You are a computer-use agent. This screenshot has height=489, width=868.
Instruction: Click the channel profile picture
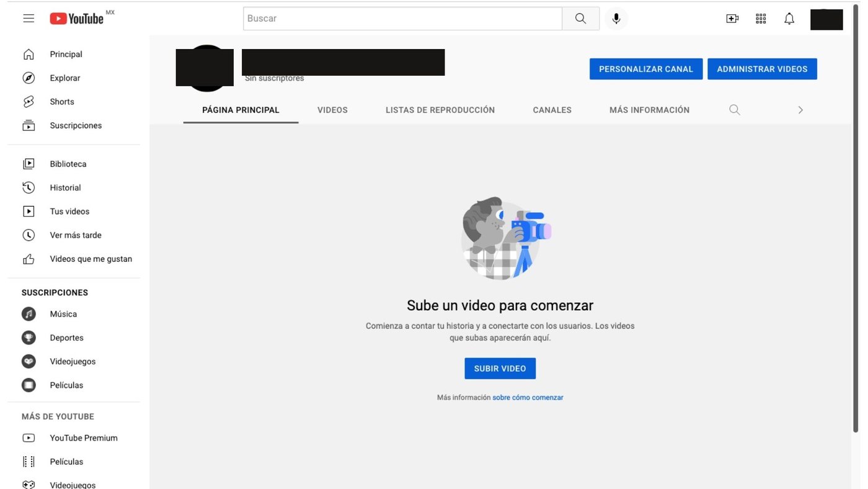tap(205, 68)
